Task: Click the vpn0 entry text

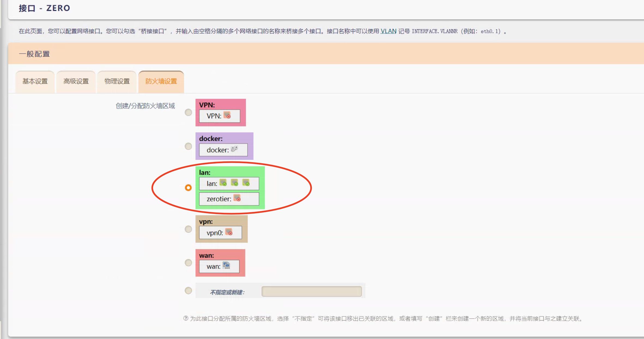Action: 215,233
